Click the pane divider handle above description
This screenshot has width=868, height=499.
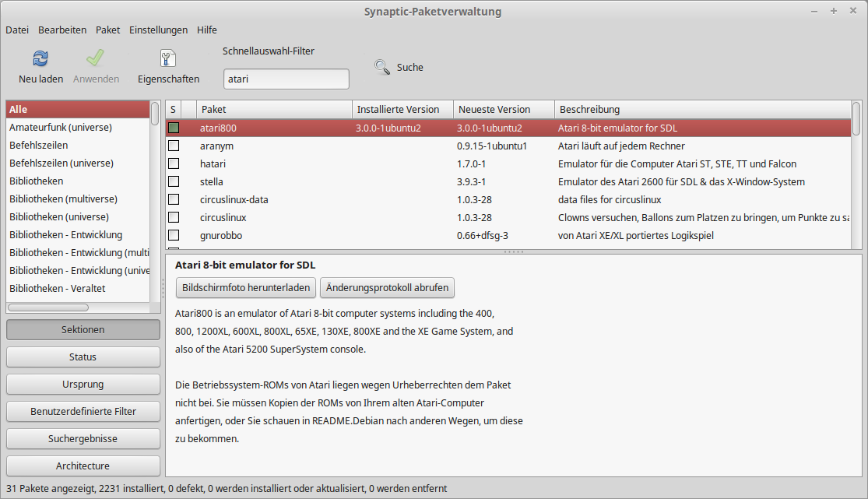[513, 252]
